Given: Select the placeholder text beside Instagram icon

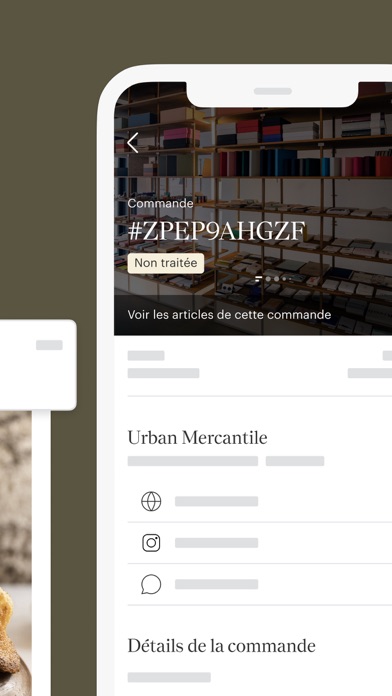Looking at the screenshot, I should (217, 543).
